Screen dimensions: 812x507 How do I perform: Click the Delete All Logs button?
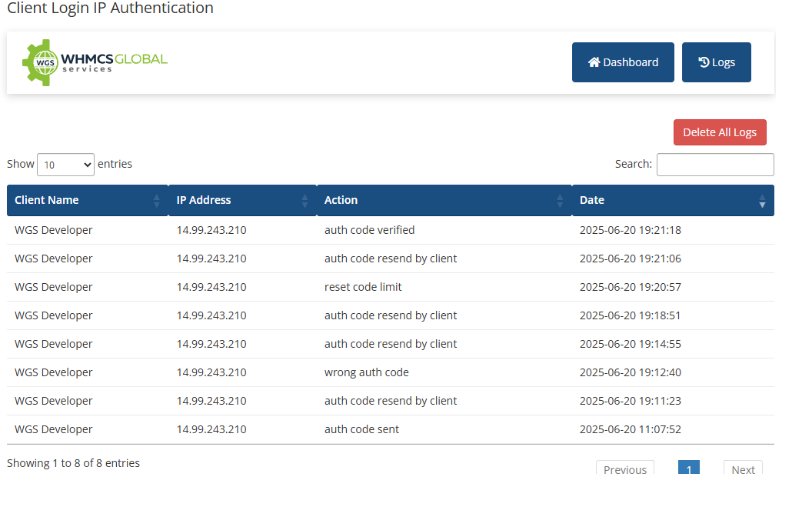click(720, 132)
